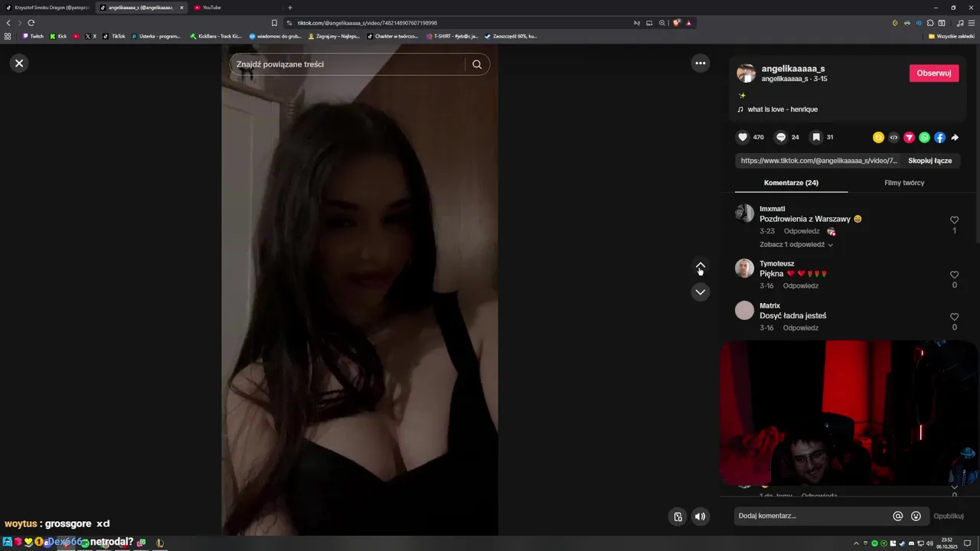Open the taskbar clock showing 23:52

(x=947, y=543)
